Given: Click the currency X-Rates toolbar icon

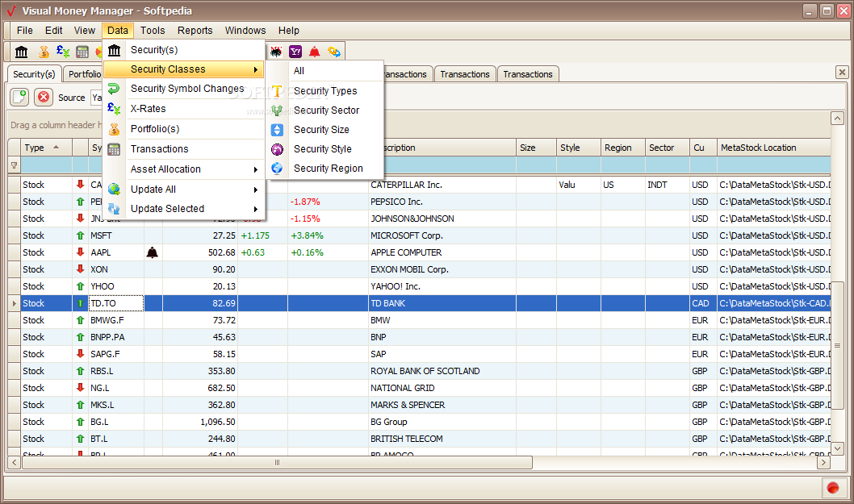Looking at the screenshot, I should 63,52.
